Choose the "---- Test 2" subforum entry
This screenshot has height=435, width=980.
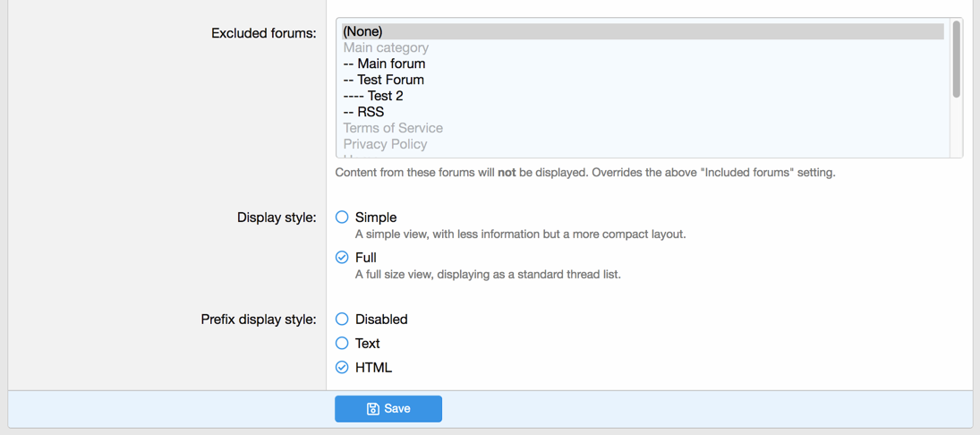[373, 96]
